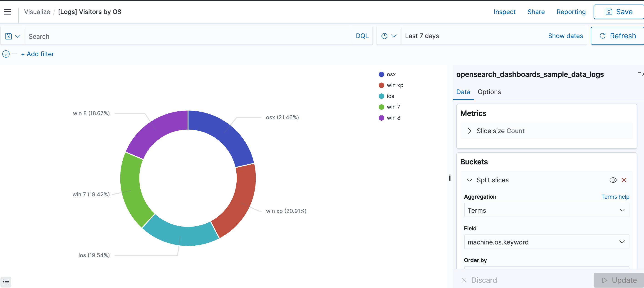Open the hamburger navigation menu
The width and height of the screenshot is (644, 288).
pos(8,12)
